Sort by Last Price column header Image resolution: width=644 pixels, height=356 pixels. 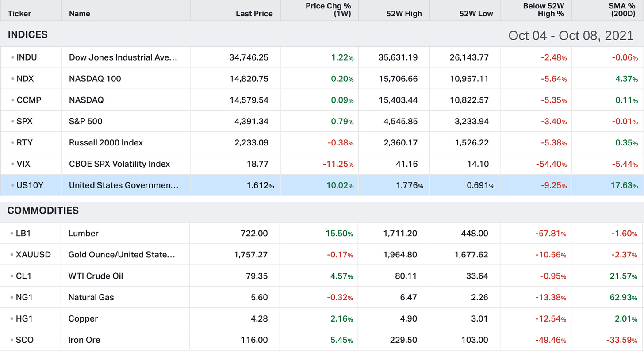tap(254, 14)
